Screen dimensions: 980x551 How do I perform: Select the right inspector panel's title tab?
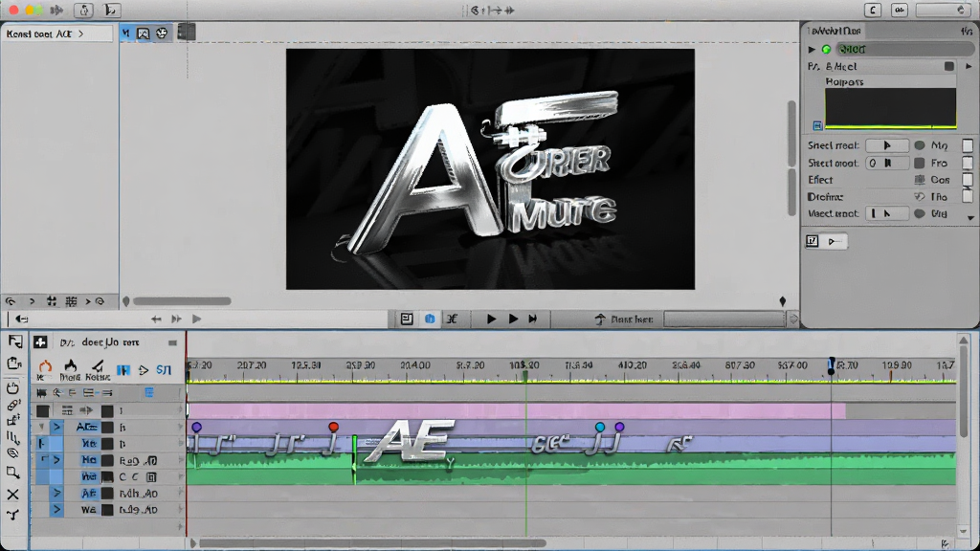tap(835, 31)
